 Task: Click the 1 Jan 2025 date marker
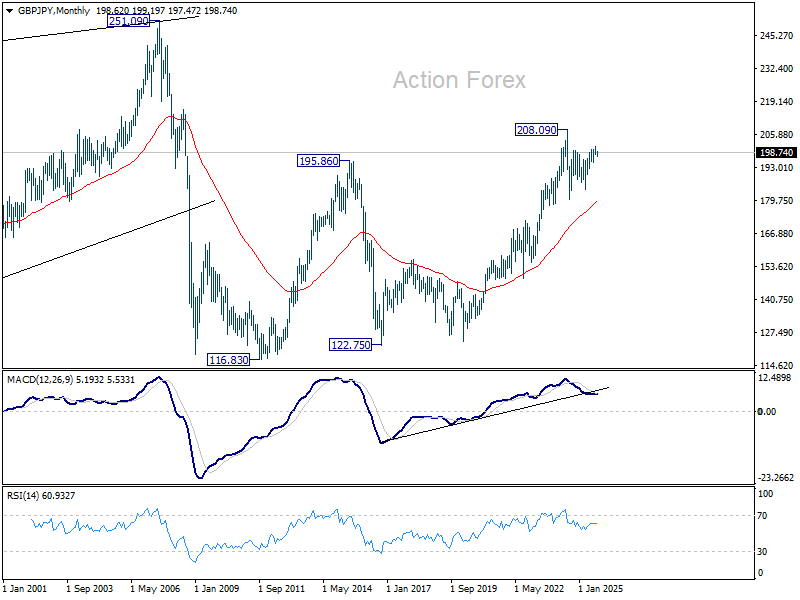point(601,588)
